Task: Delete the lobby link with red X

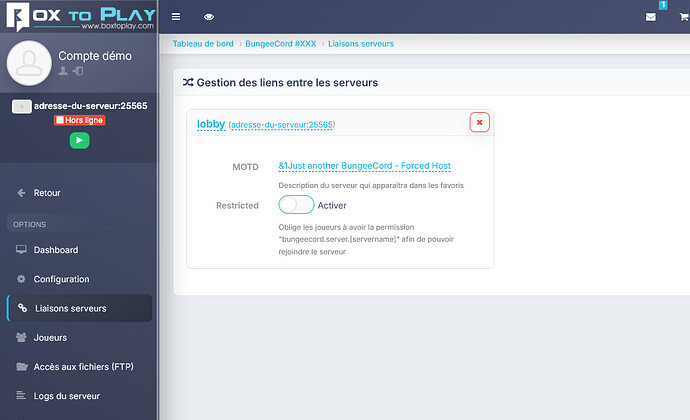Action: coord(480,122)
